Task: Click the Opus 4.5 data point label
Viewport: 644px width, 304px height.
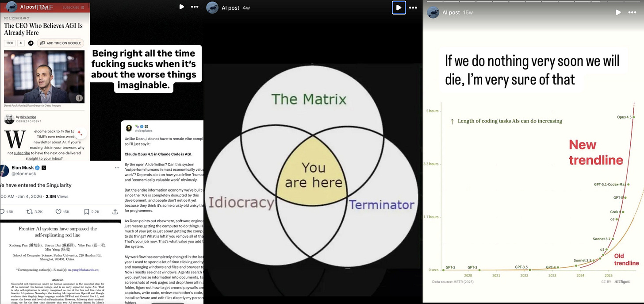Action: pos(624,117)
